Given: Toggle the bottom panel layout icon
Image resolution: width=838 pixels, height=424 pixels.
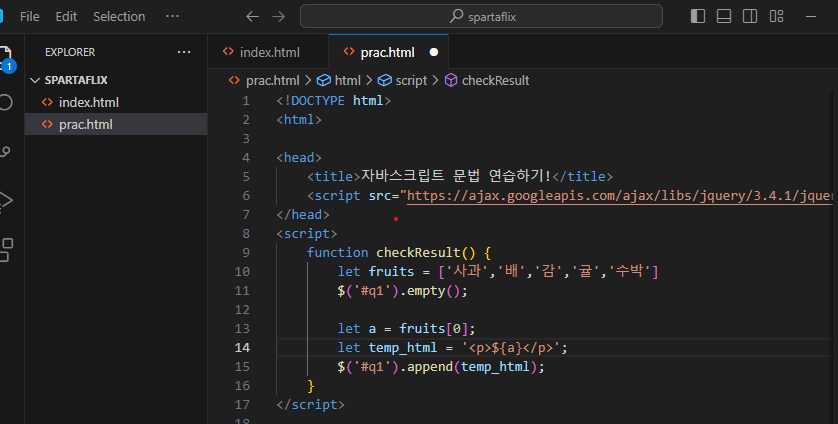Looking at the screenshot, I should [x=724, y=16].
